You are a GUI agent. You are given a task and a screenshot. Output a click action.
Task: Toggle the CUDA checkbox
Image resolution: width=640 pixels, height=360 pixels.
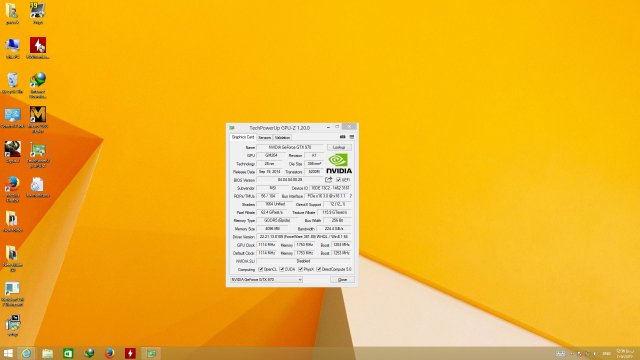click(x=282, y=269)
